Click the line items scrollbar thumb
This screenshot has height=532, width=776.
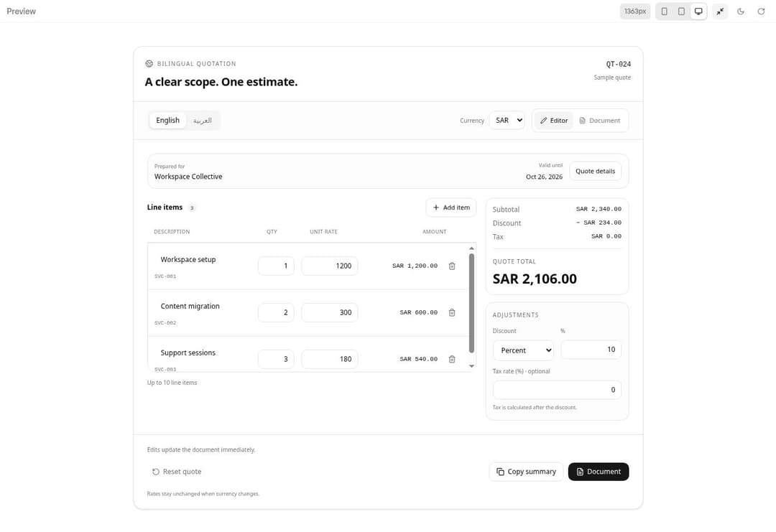[x=471, y=303]
